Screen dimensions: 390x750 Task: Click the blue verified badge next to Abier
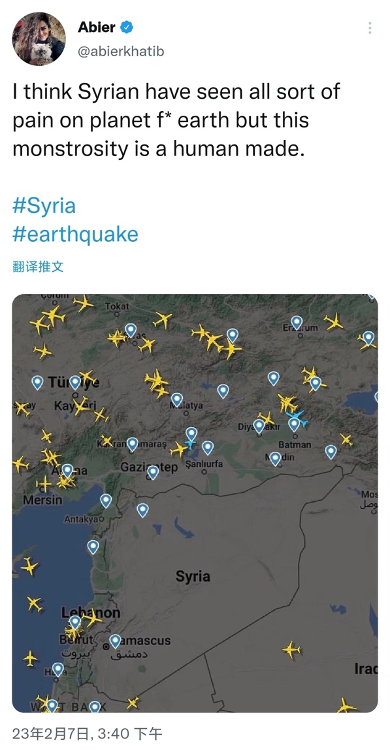point(127,27)
